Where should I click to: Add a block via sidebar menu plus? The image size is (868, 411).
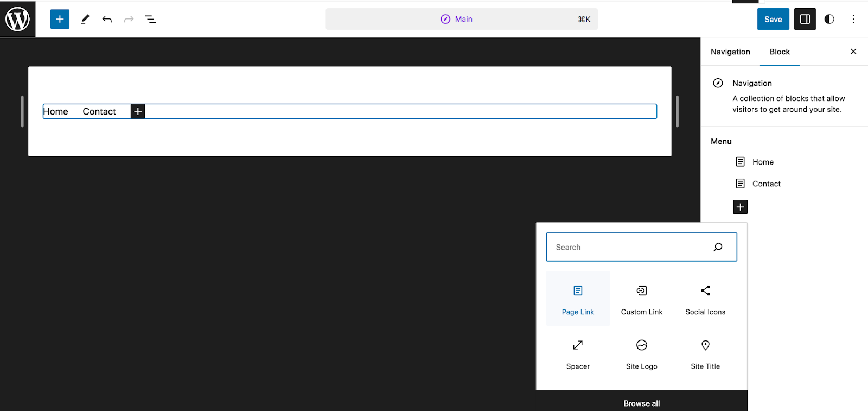740,207
